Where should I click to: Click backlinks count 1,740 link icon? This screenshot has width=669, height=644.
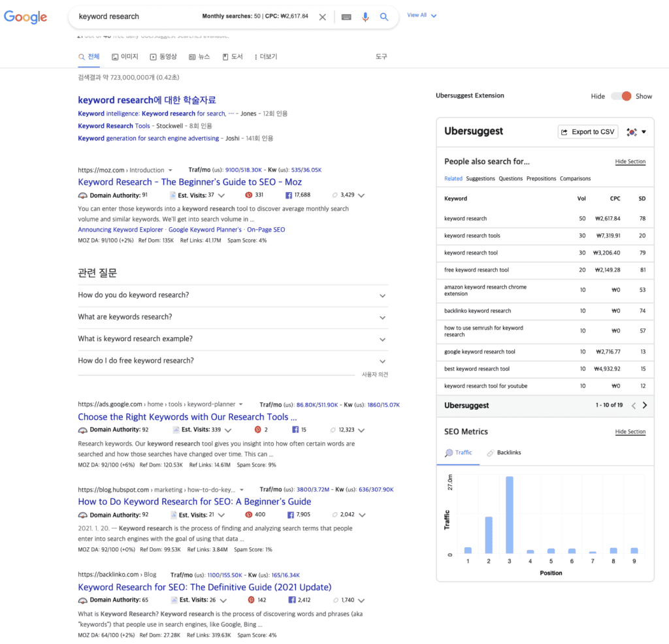[x=336, y=600]
